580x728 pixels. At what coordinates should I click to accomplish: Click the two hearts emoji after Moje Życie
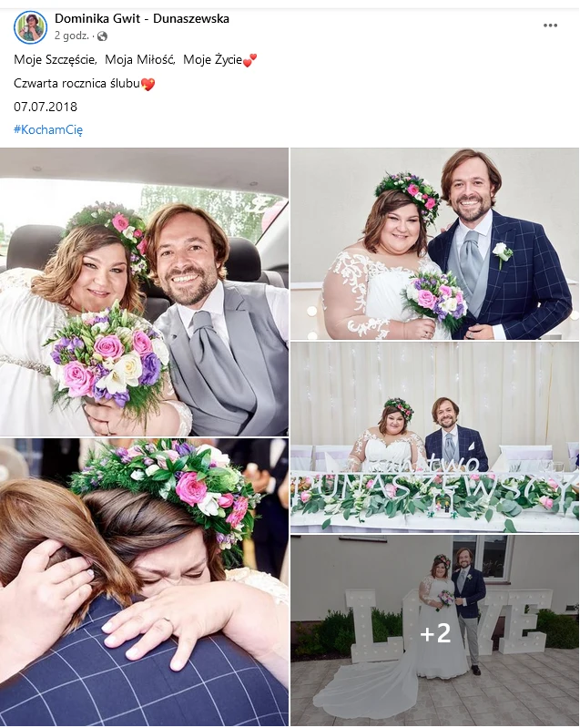[249, 60]
